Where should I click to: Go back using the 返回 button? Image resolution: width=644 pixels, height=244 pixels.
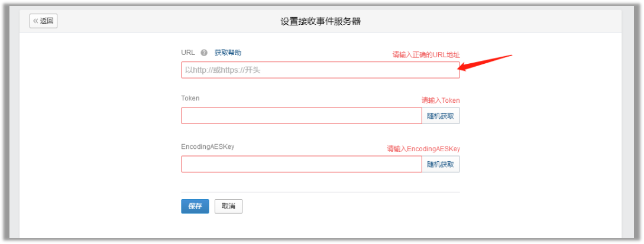[43, 21]
